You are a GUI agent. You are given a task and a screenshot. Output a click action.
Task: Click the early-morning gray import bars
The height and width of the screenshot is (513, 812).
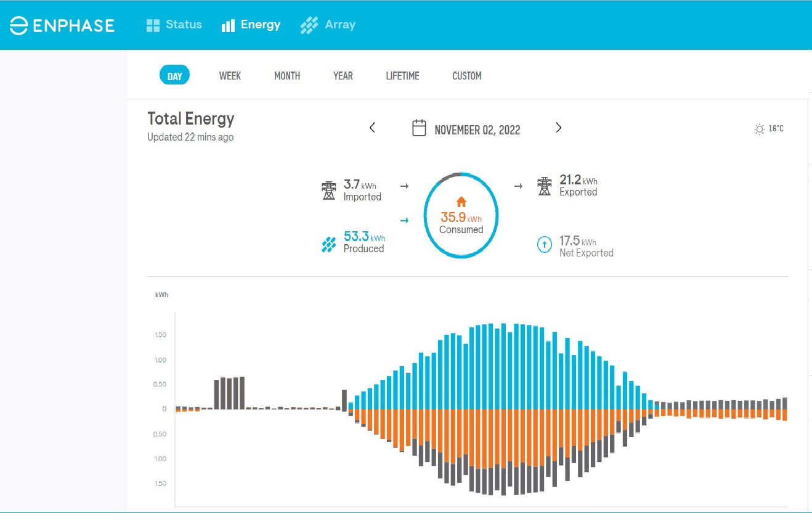click(x=229, y=393)
